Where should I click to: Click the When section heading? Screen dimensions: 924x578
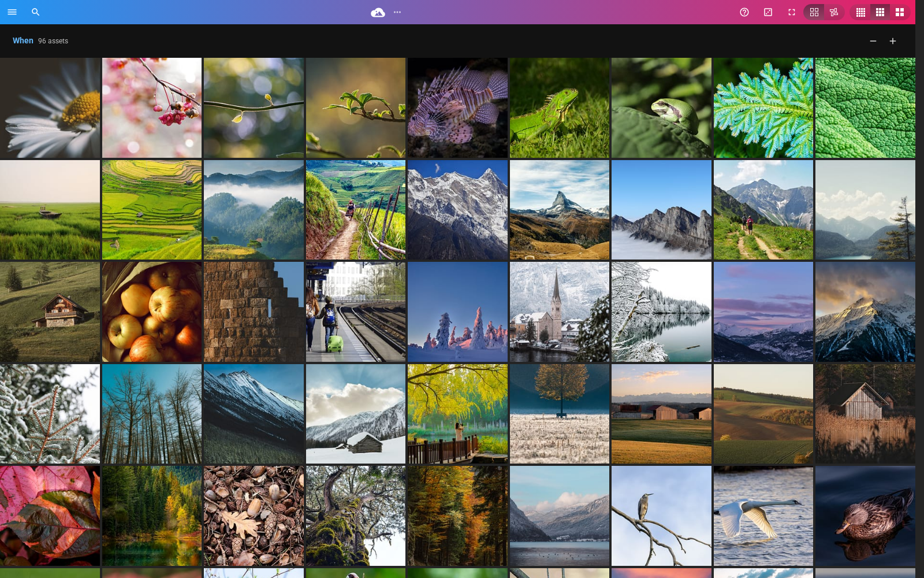pos(23,40)
